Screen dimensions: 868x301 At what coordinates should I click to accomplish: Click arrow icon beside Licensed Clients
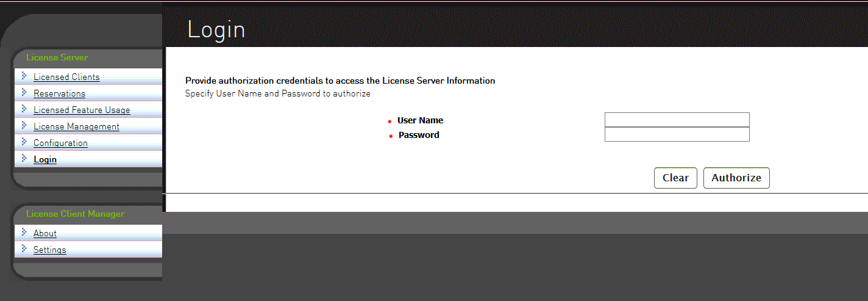click(x=24, y=76)
